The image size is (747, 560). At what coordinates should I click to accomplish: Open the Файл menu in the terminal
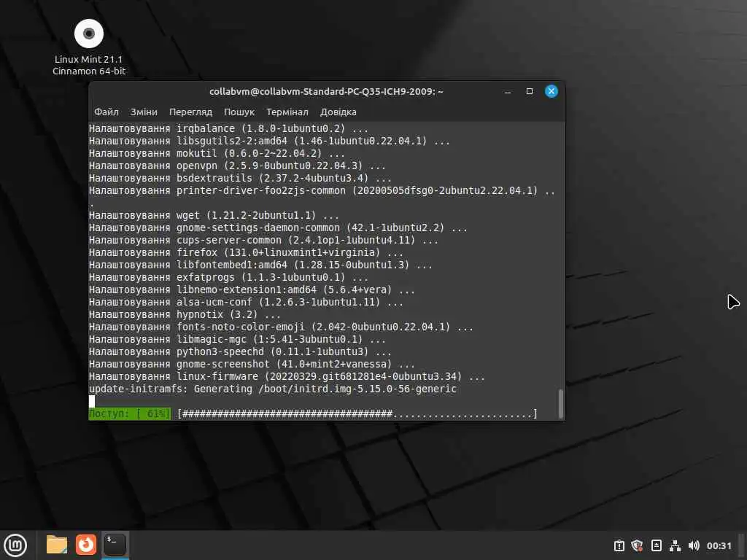[x=107, y=112]
